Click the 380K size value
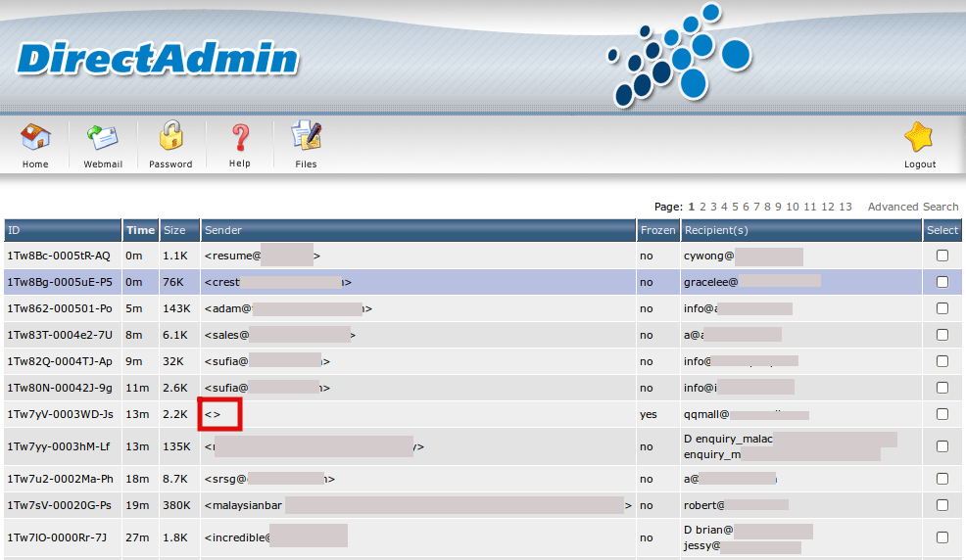The image size is (966, 560). coord(176,505)
